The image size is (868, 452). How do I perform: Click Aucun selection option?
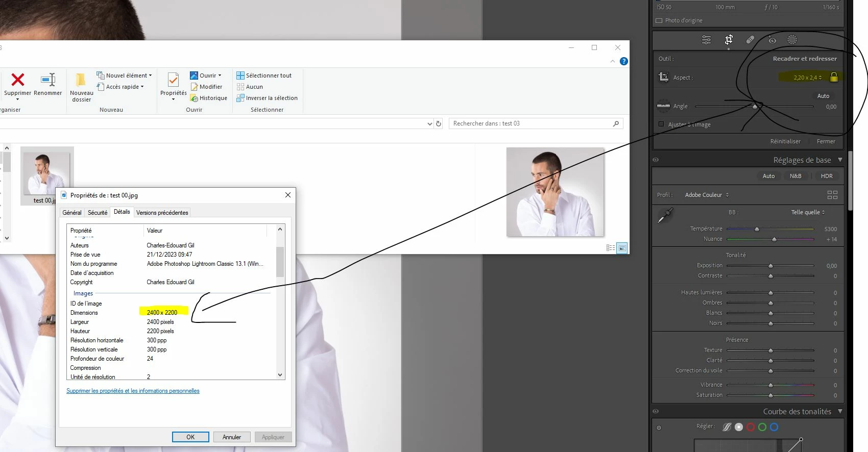(250, 87)
